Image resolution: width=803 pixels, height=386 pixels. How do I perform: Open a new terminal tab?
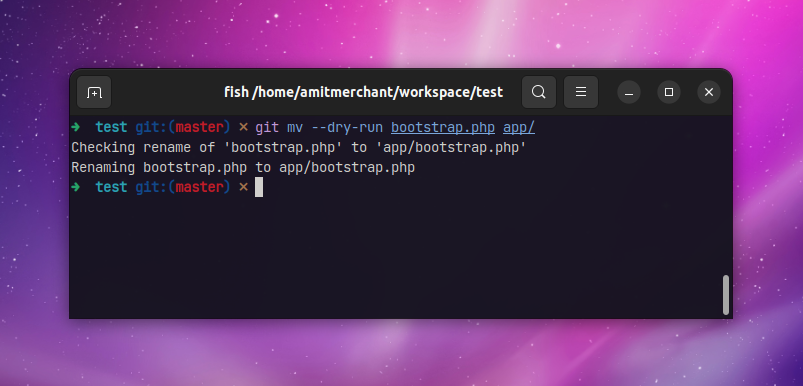pos(94,92)
